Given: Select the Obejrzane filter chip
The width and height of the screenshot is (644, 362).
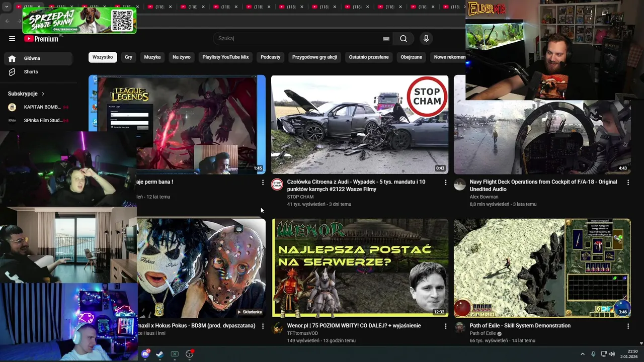Looking at the screenshot, I should click(411, 57).
